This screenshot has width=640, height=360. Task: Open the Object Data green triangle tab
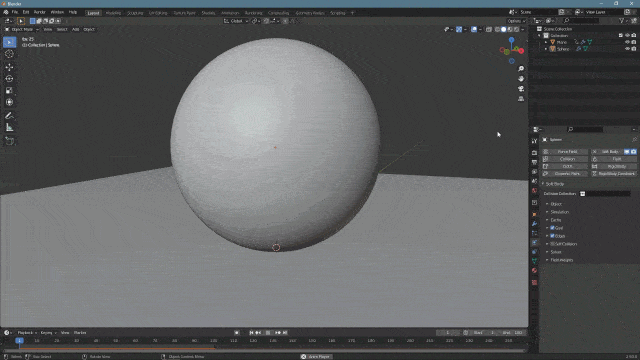point(534,261)
